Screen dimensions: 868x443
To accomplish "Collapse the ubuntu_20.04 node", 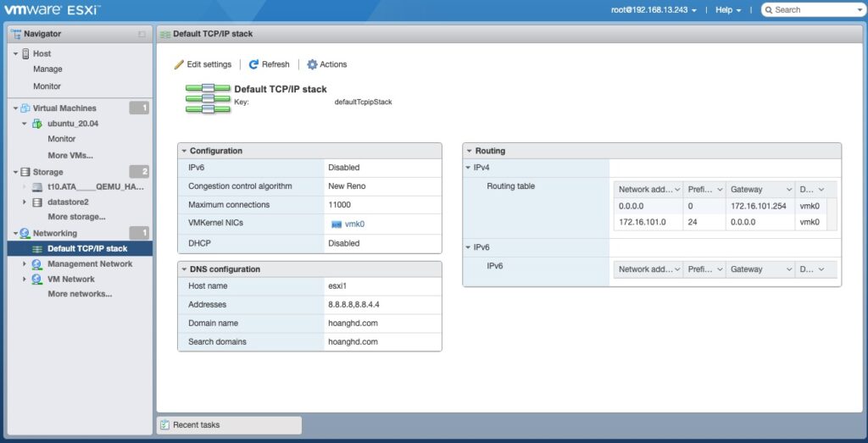I will [x=25, y=124].
